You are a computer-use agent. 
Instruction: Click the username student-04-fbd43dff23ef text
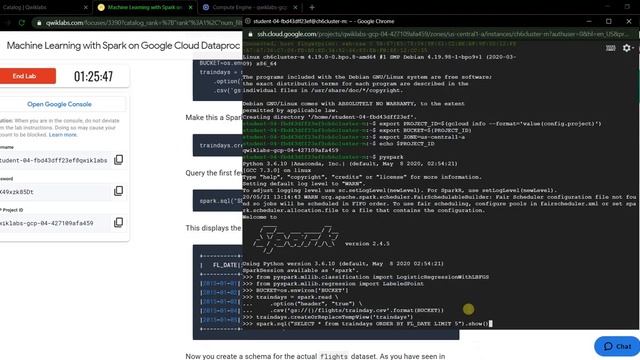[53, 160]
